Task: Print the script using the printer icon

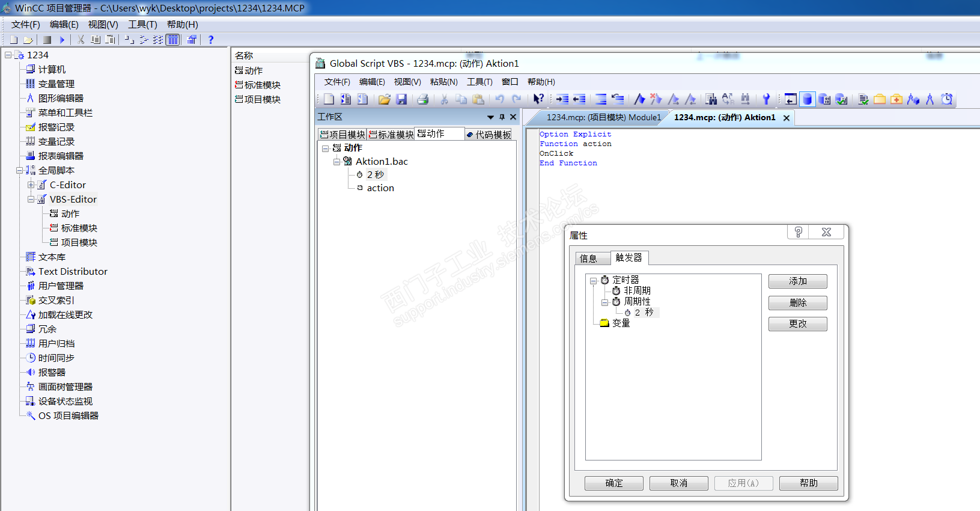Action: click(423, 99)
